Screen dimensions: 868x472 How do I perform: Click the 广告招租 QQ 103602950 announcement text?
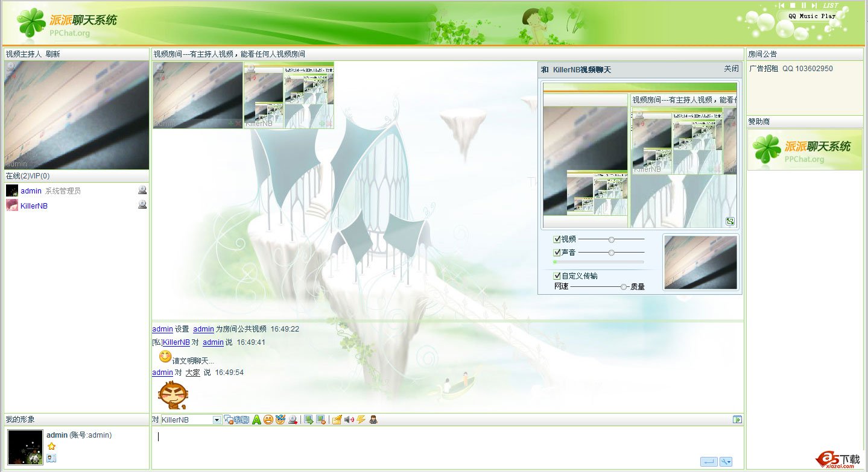pyautogui.click(x=791, y=69)
